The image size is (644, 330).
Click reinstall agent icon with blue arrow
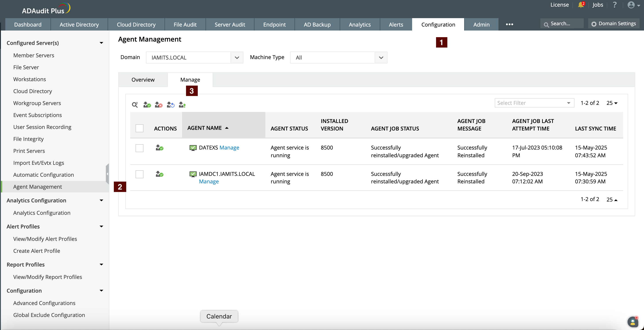point(171,105)
